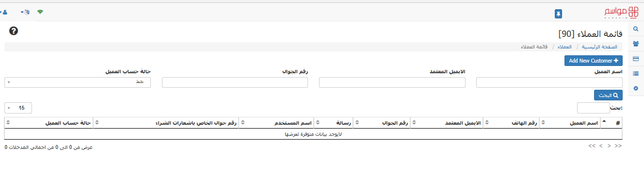Go to الصفحة الرئيسية breadcrumb link
The image size is (644, 179).
(x=599, y=47)
